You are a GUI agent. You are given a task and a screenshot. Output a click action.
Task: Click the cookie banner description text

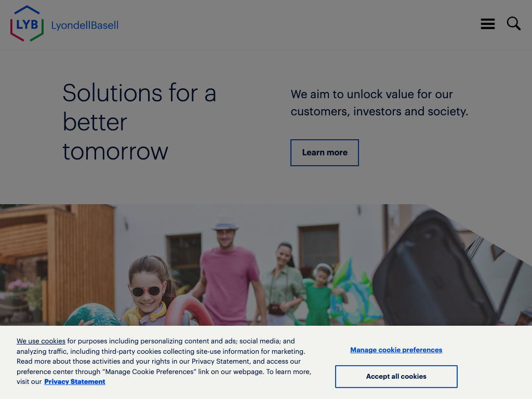click(x=164, y=362)
